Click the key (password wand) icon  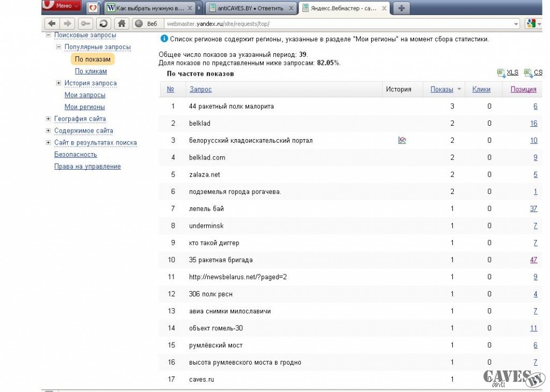pyautogui.click(x=85, y=24)
